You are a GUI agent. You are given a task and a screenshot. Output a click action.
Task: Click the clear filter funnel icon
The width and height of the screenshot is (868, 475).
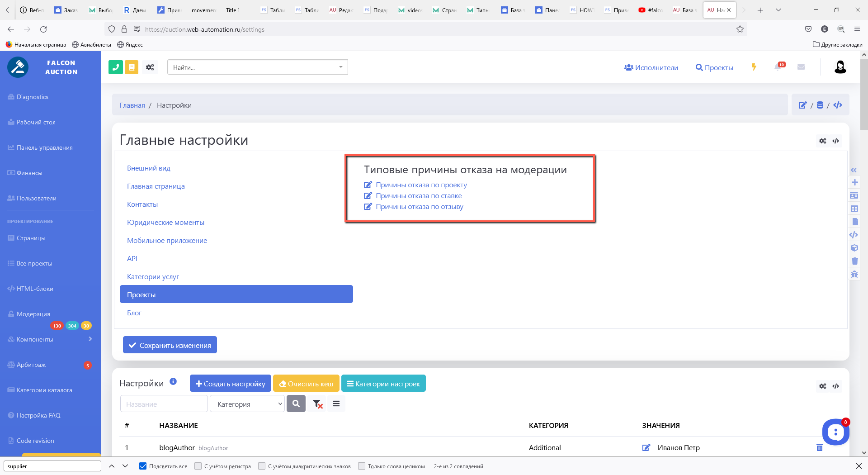pyautogui.click(x=317, y=404)
